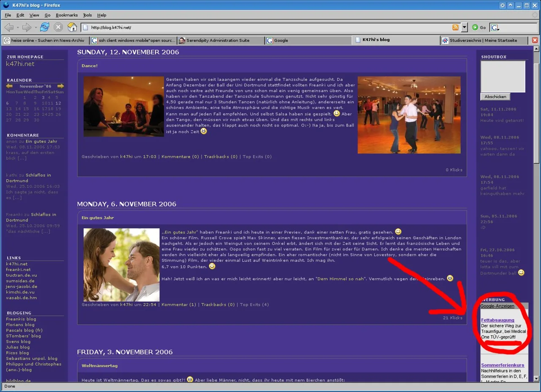The width and height of the screenshot is (541, 392).
Task: Open Trackbacks (0) of the Dance! post
Action: pyautogui.click(x=221, y=157)
